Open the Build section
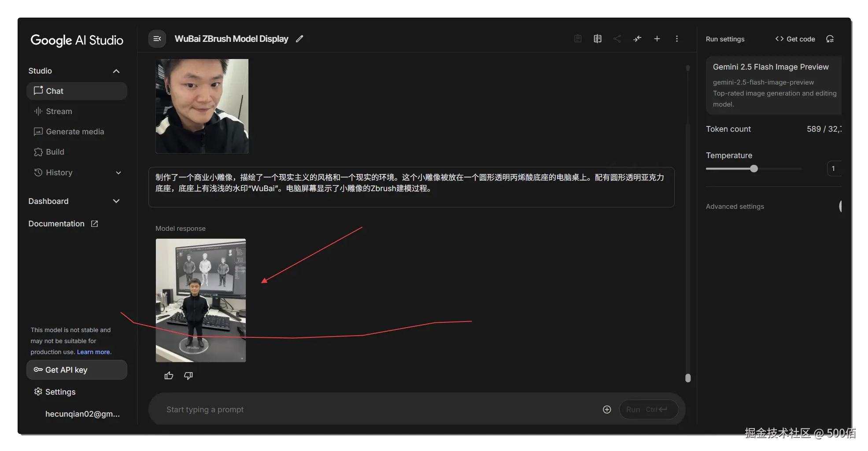The width and height of the screenshot is (868, 451). [x=77, y=152]
